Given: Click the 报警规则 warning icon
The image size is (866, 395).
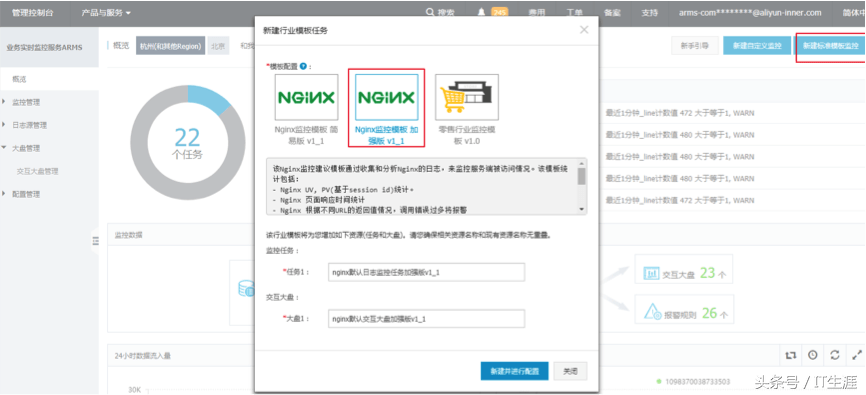Looking at the screenshot, I should (652, 313).
